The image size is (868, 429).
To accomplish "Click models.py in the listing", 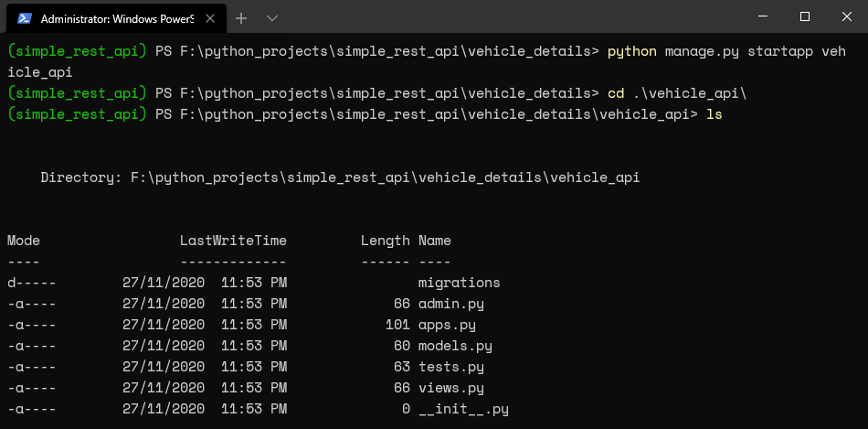I will (455, 346).
